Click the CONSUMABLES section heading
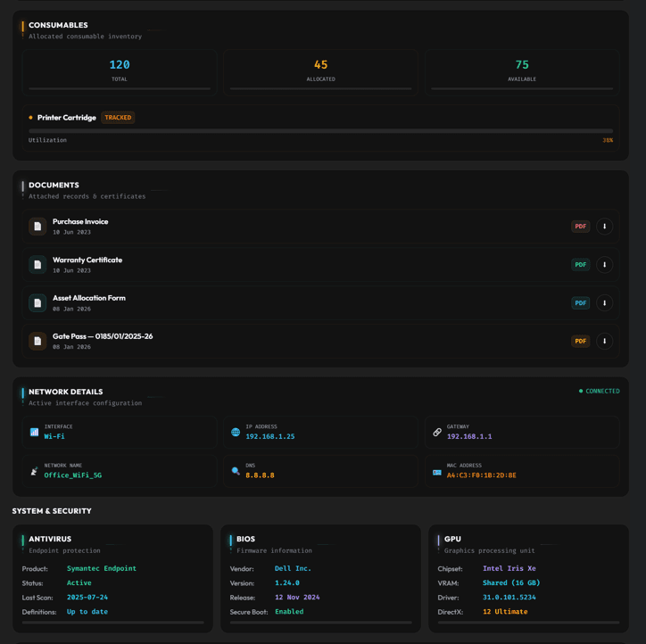 58,25
